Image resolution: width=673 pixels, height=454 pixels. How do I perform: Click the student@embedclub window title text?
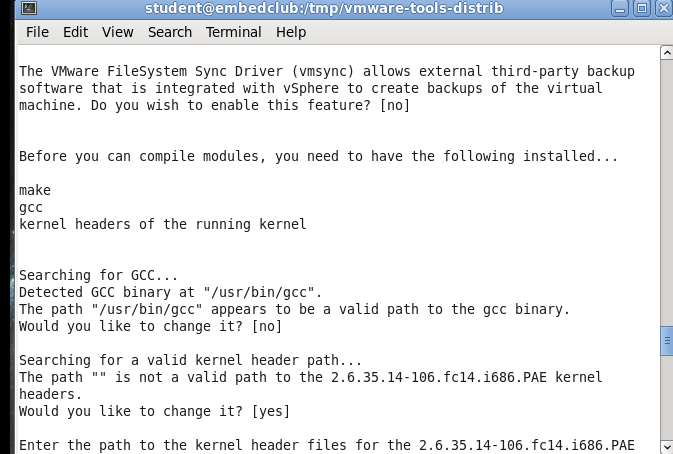324,8
